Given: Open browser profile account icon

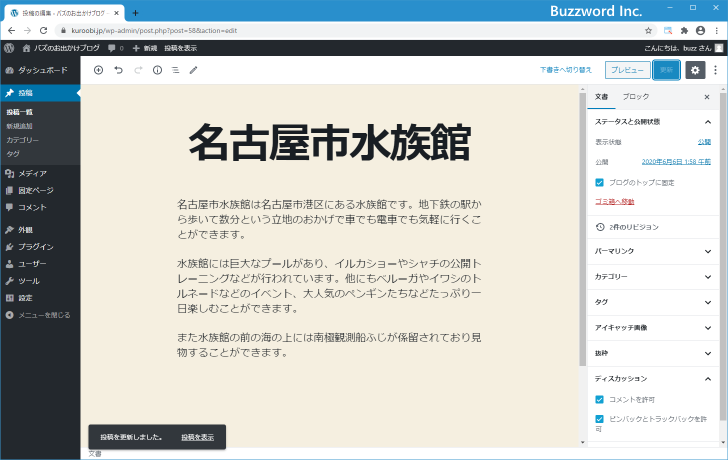Looking at the screenshot, I should click(701, 31).
